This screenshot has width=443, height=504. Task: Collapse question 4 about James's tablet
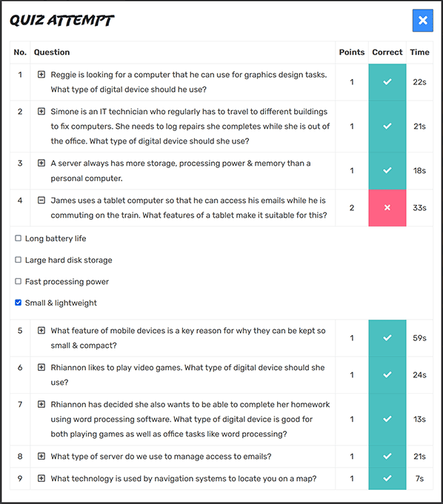[x=41, y=201]
